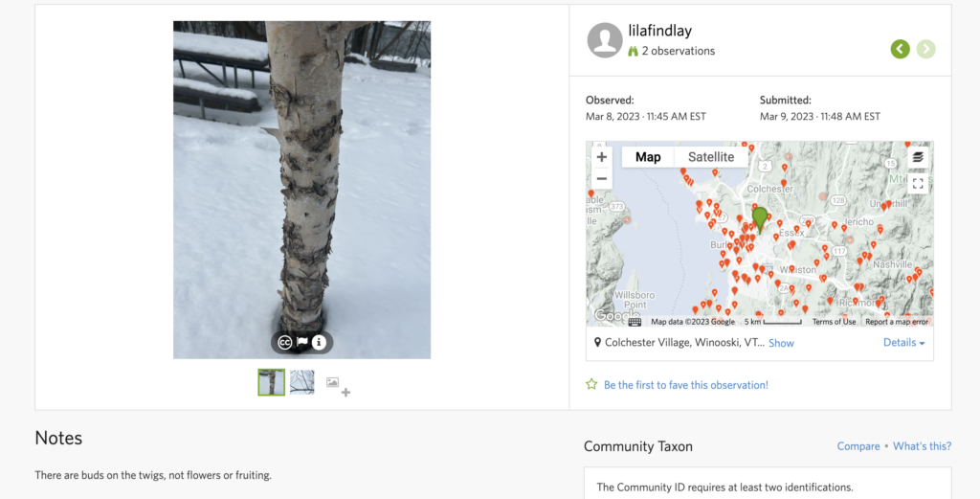Select the second twig photo thumbnail
Image resolution: width=980 pixels, height=499 pixels.
[x=301, y=382]
